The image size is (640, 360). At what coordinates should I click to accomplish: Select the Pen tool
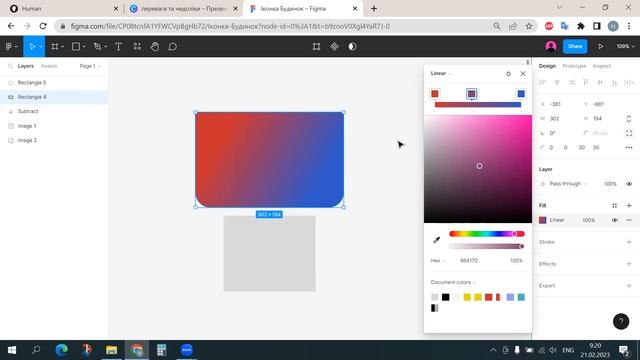(97, 47)
